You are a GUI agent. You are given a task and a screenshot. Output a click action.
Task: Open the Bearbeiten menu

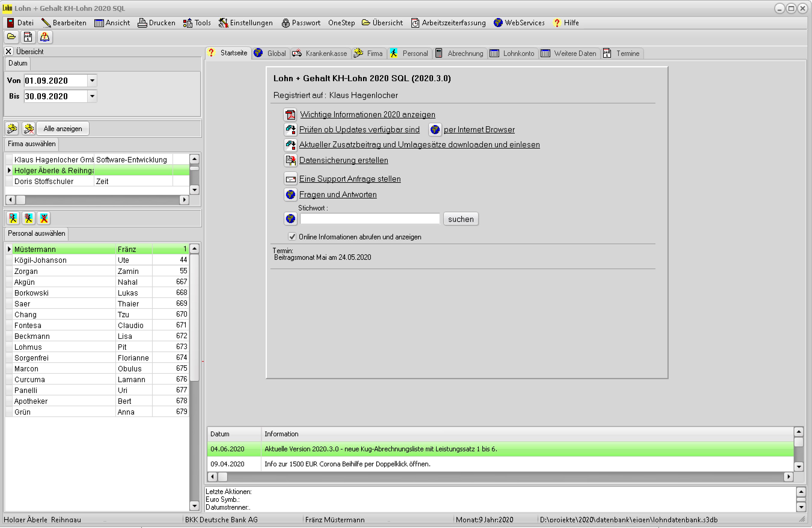pos(64,23)
